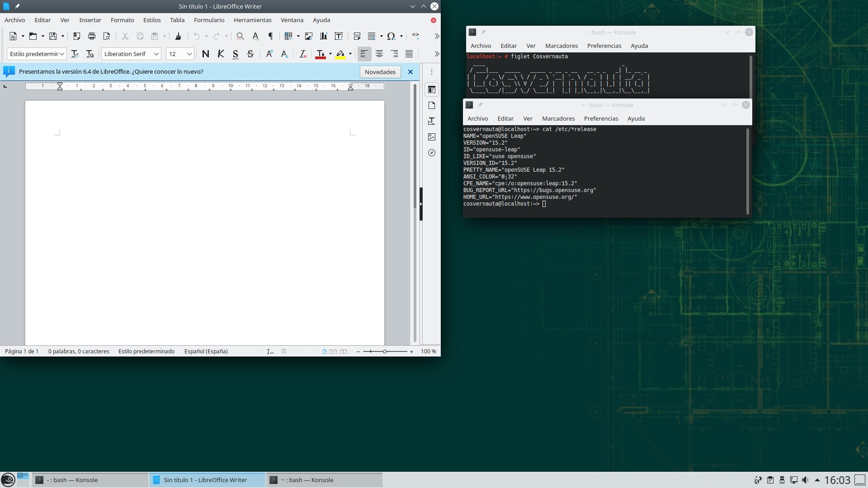
Task: Apply superscript formatting
Action: (x=269, y=54)
